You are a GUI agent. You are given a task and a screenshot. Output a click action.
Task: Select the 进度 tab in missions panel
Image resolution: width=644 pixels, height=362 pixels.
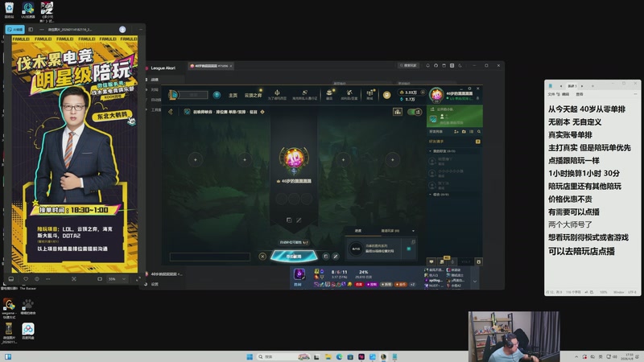(x=358, y=231)
